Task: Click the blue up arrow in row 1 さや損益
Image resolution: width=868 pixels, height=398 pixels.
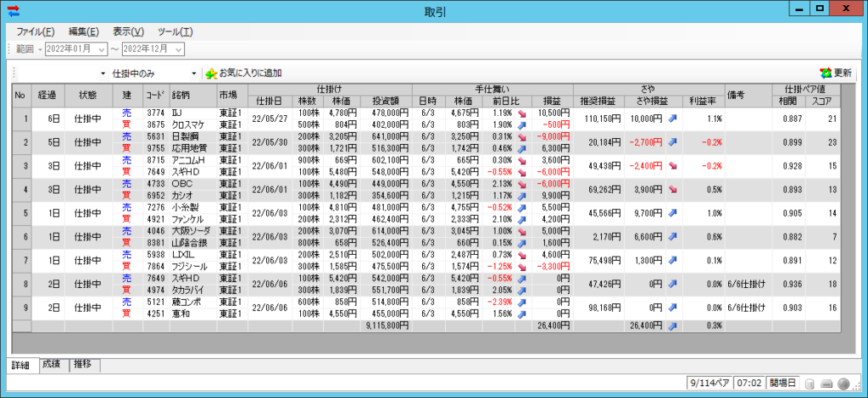Action: pos(672,118)
